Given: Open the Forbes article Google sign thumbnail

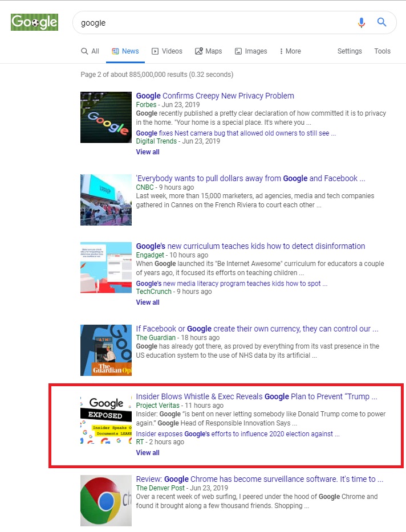Looking at the screenshot, I should (x=106, y=117).
